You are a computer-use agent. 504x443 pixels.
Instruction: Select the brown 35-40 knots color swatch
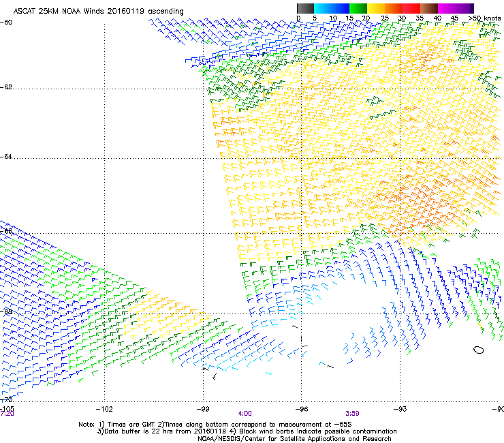(429, 8)
